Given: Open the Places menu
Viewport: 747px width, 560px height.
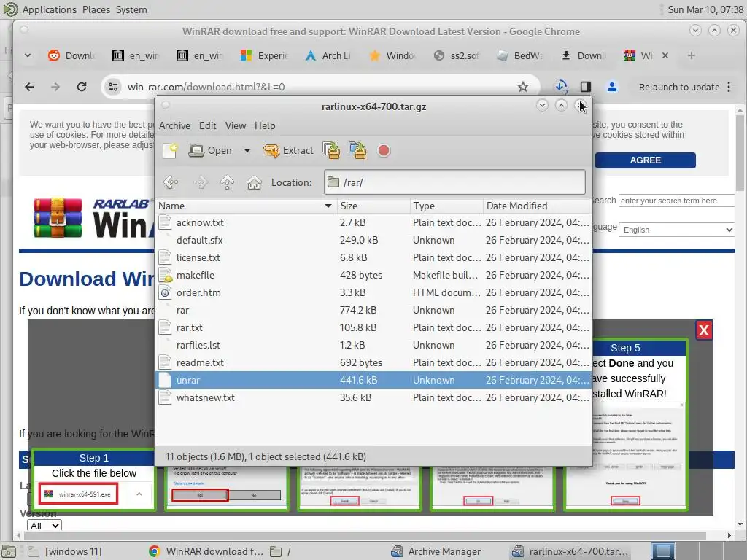Looking at the screenshot, I should pos(96,9).
